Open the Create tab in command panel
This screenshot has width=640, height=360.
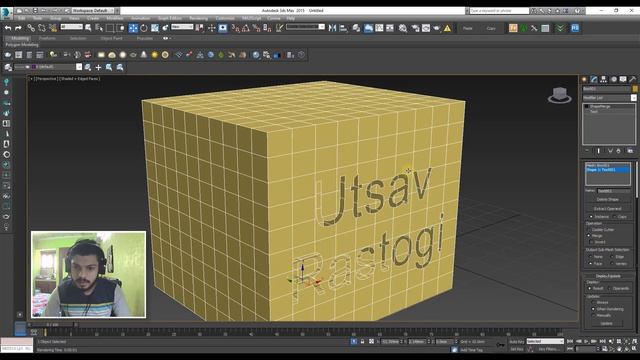tap(584, 79)
